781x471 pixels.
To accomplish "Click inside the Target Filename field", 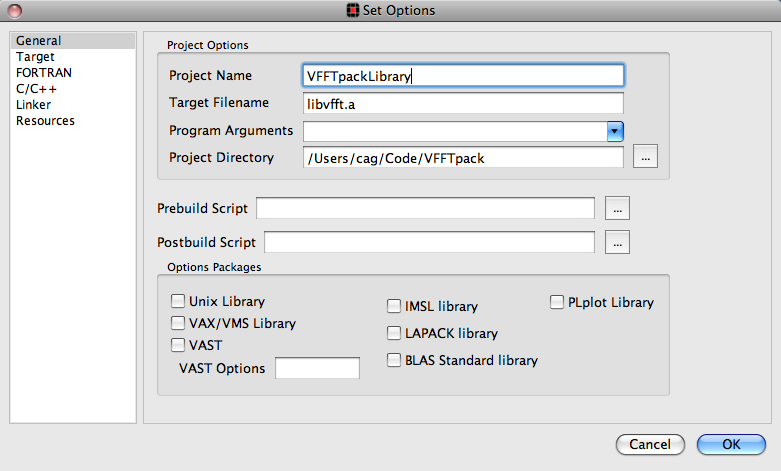I will [463, 104].
